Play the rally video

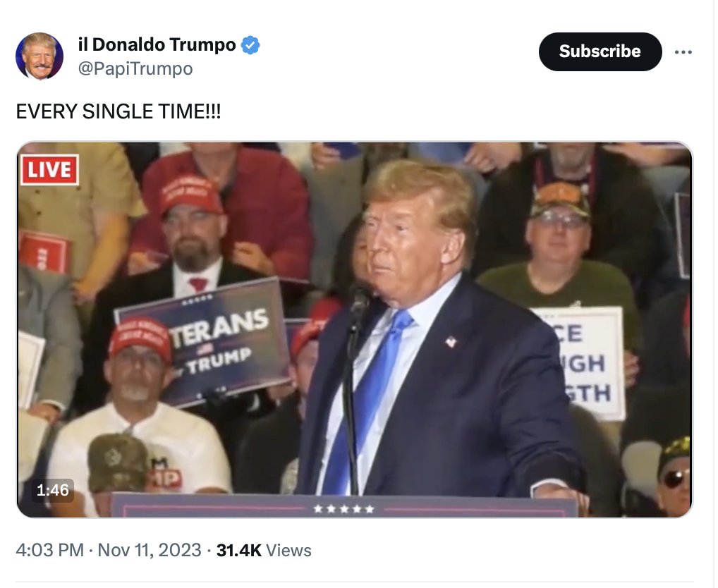click(x=355, y=329)
